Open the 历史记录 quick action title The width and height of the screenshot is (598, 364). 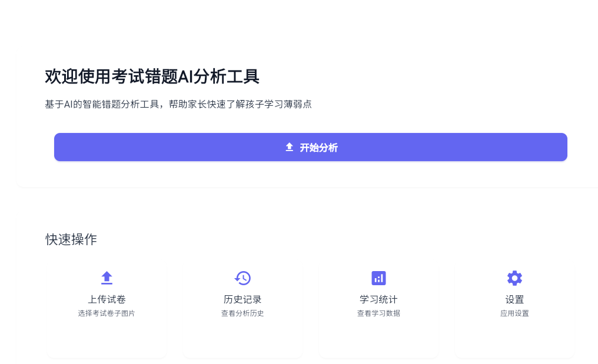[x=242, y=299]
